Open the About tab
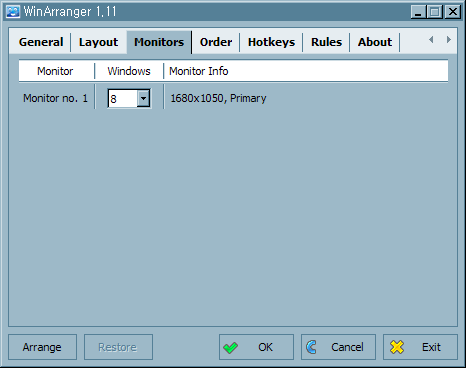 (375, 42)
